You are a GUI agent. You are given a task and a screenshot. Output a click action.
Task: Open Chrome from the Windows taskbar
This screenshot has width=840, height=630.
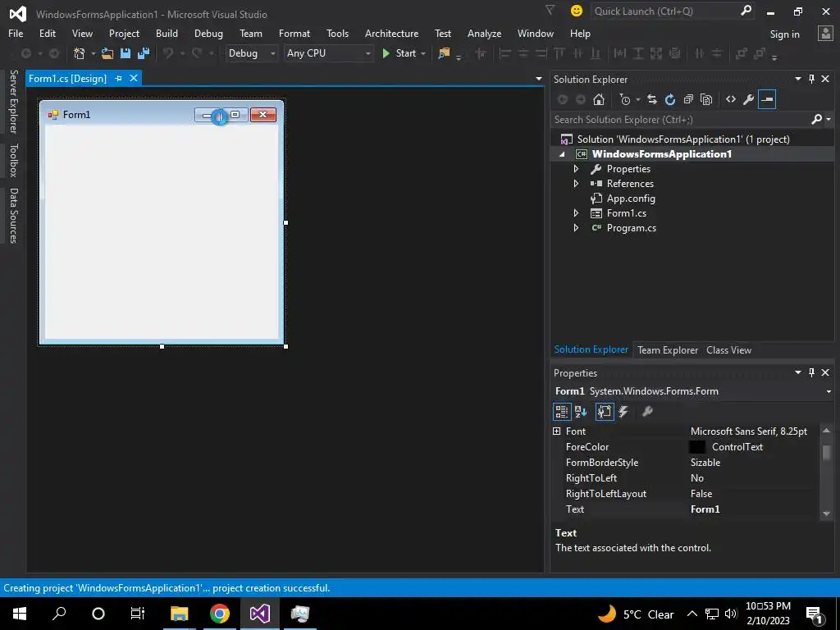[220, 614]
